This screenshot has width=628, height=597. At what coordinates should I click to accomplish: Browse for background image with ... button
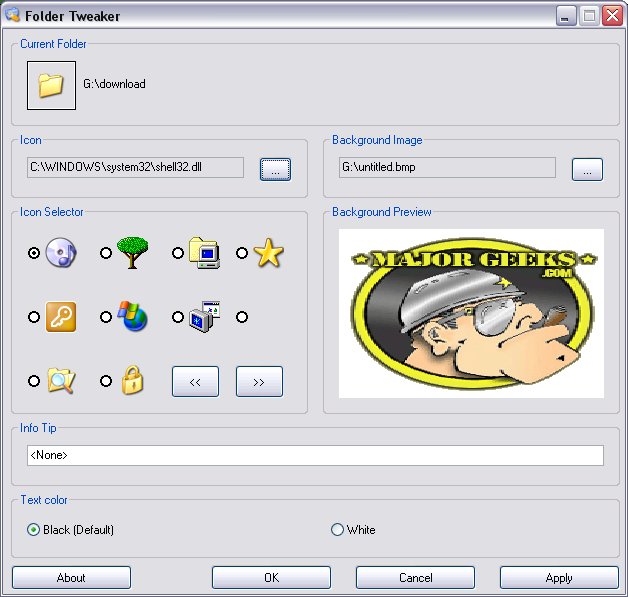click(587, 169)
